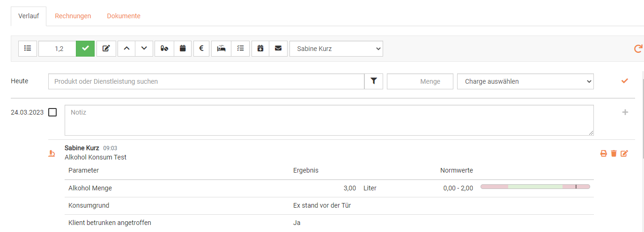Image resolution: width=644 pixels, height=232 pixels.
Task: Open the Charge auswählen dropdown
Action: coord(525,81)
